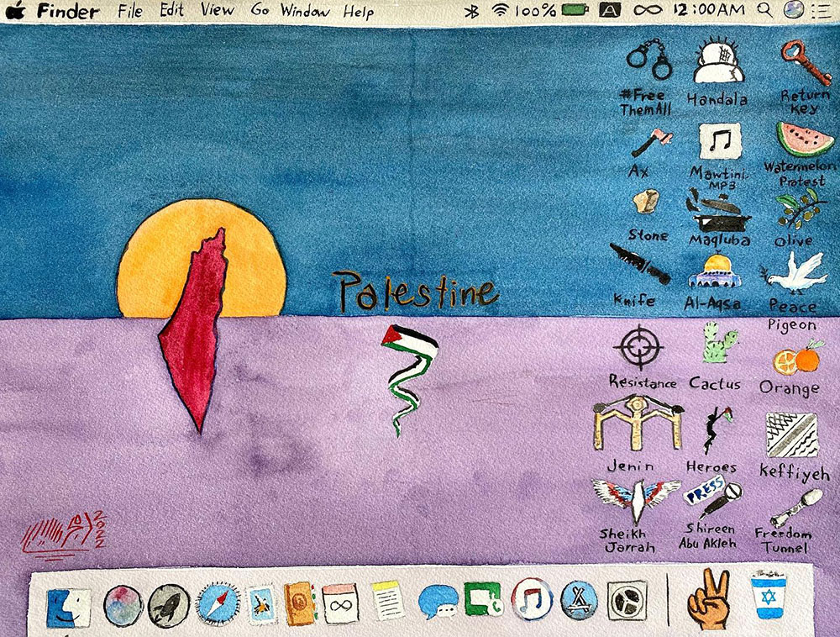Open the green FaceTime icon in dock
Viewport: 840px width, 637px height.
tap(482, 599)
